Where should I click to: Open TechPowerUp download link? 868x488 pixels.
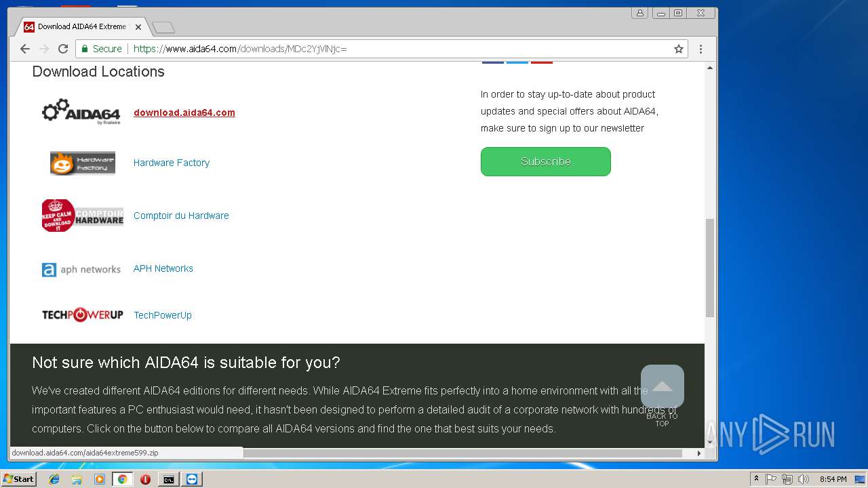coord(163,315)
